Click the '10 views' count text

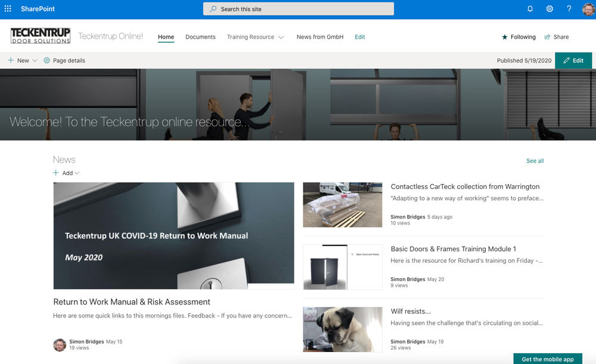coord(401,223)
